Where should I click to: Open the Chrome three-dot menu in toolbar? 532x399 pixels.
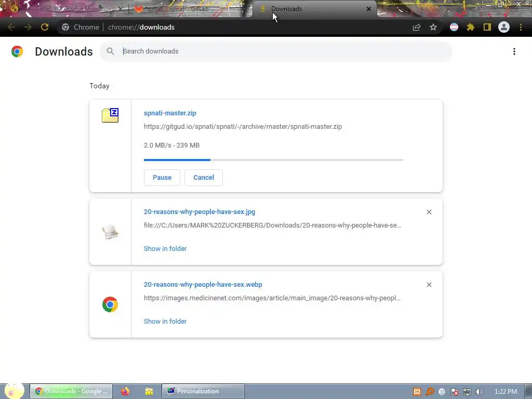pyautogui.click(x=521, y=27)
